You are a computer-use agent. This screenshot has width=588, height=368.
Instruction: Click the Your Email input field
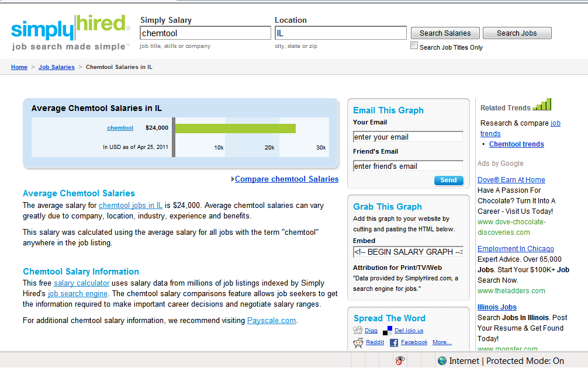tap(408, 137)
